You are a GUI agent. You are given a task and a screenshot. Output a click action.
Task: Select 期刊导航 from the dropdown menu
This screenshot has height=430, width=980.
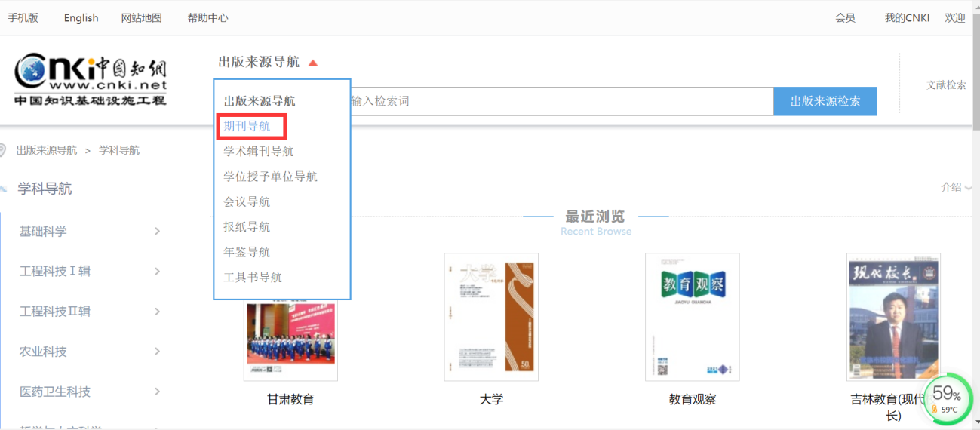click(247, 126)
